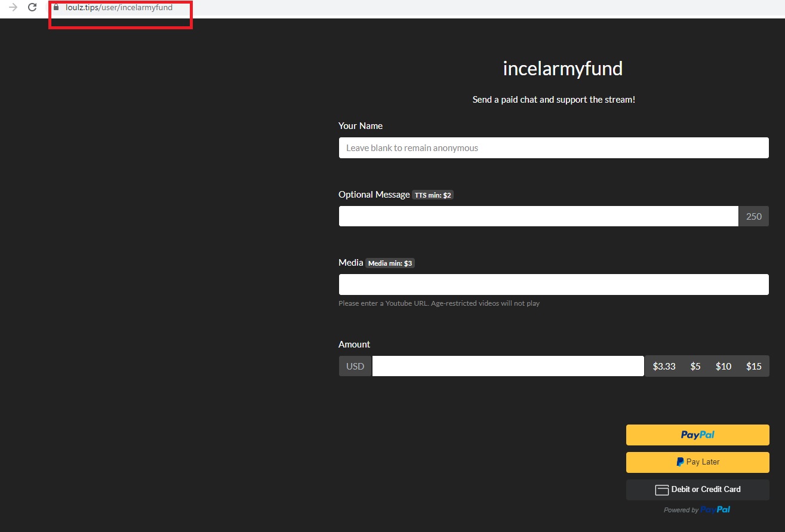785x532 pixels.
Task: Choose Debit or Credit Card option
Action: coord(697,490)
